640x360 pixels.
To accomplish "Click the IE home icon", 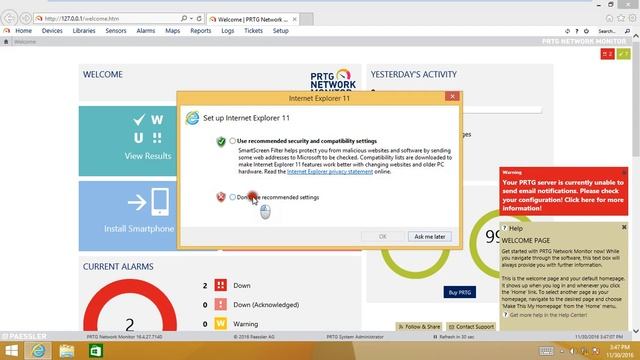I will click(609, 18).
